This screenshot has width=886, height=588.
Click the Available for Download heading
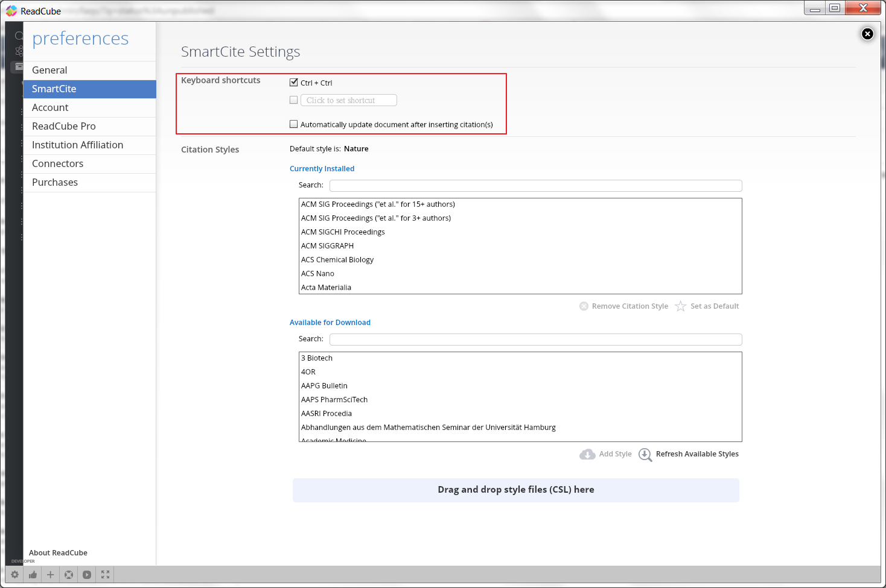point(330,323)
